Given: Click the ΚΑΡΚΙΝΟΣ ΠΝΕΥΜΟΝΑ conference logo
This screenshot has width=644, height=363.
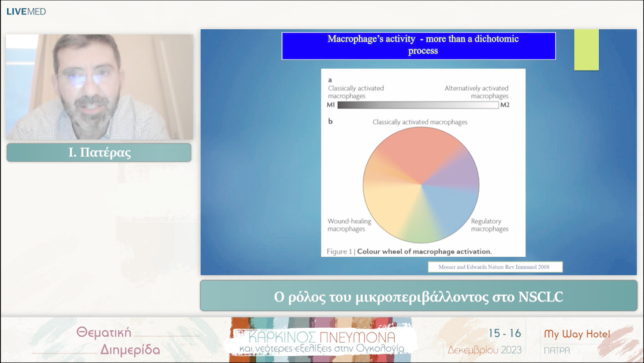Looking at the screenshot, I should pos(321,340).
